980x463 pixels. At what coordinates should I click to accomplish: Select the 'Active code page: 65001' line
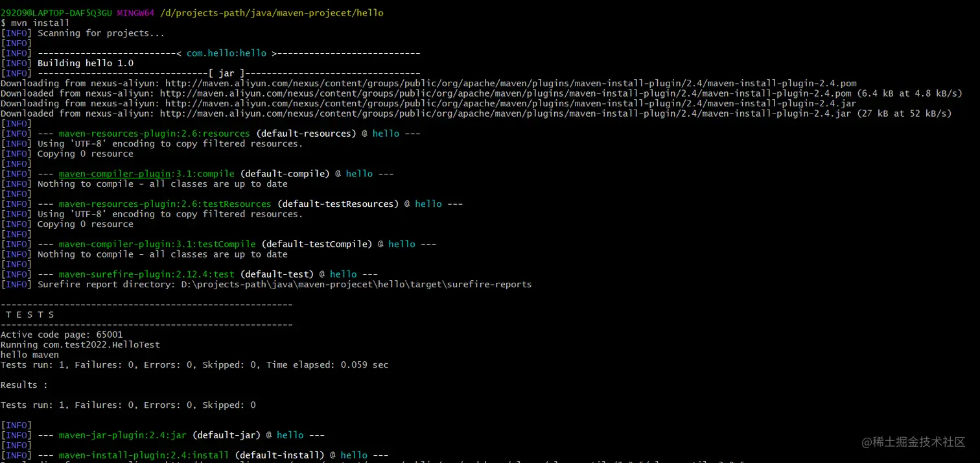[x=62, y=335]
